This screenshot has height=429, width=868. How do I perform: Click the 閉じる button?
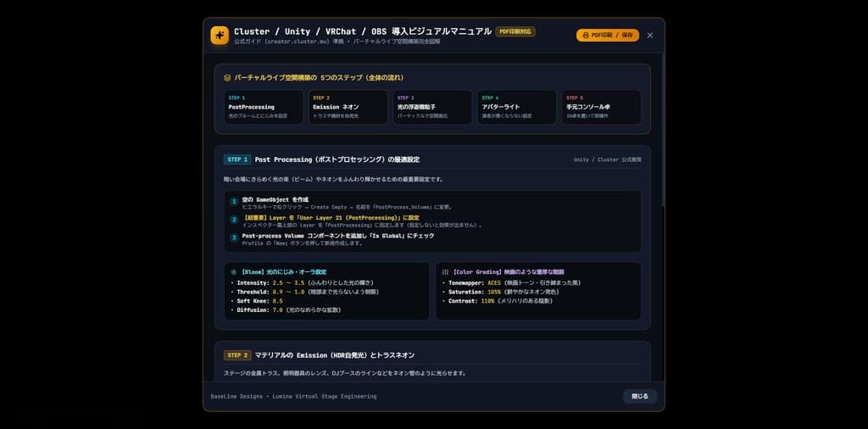640,396
